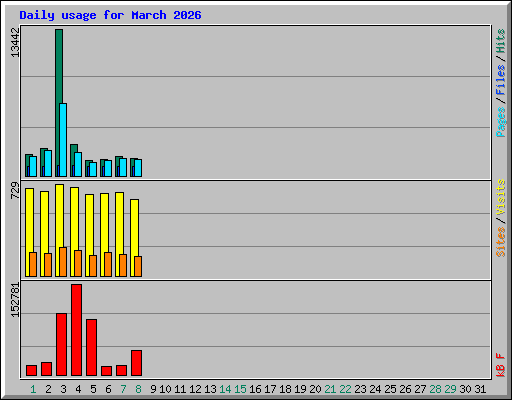This screenshot has width=512, height=400.
Task: Click day label 16 on the x-axis
Action: click(x=255, y=389)
